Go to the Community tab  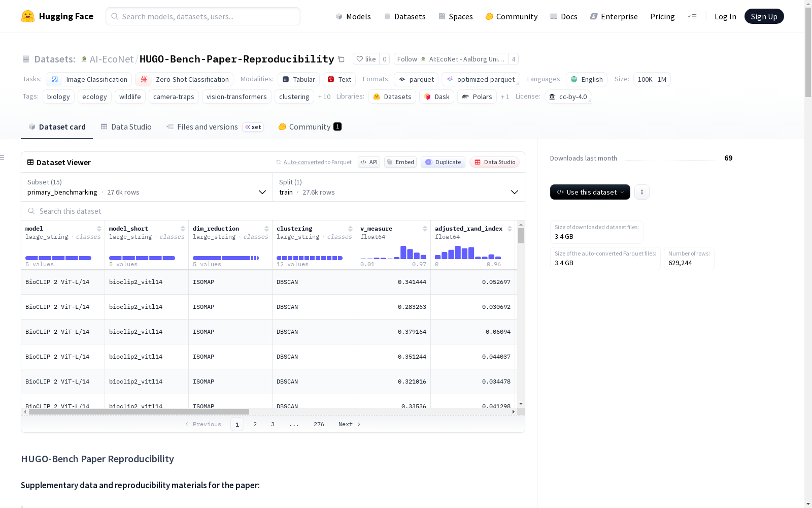(x=310, y=127)
